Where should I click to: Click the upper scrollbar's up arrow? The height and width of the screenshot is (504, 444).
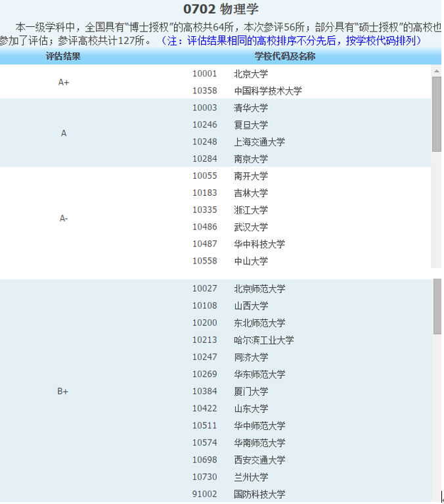tap(436, 70)
